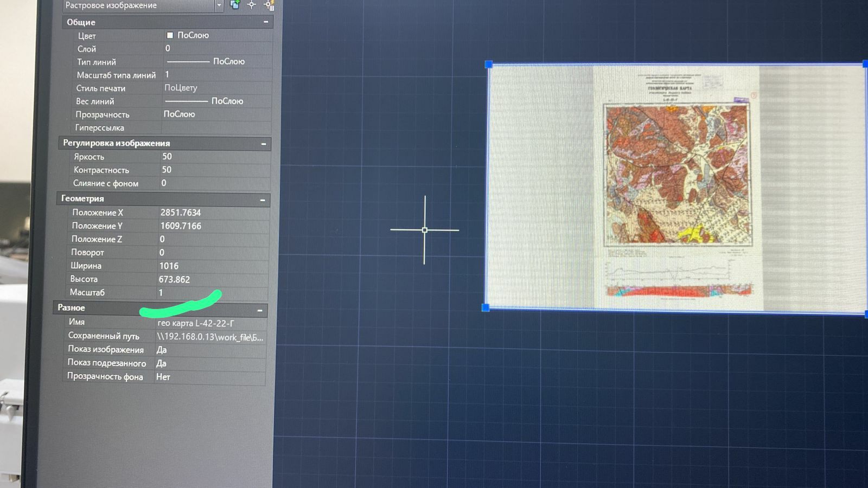Click the Геометрия section header title
The width and height of the screenshot is (868, 488).
(82, 198)
